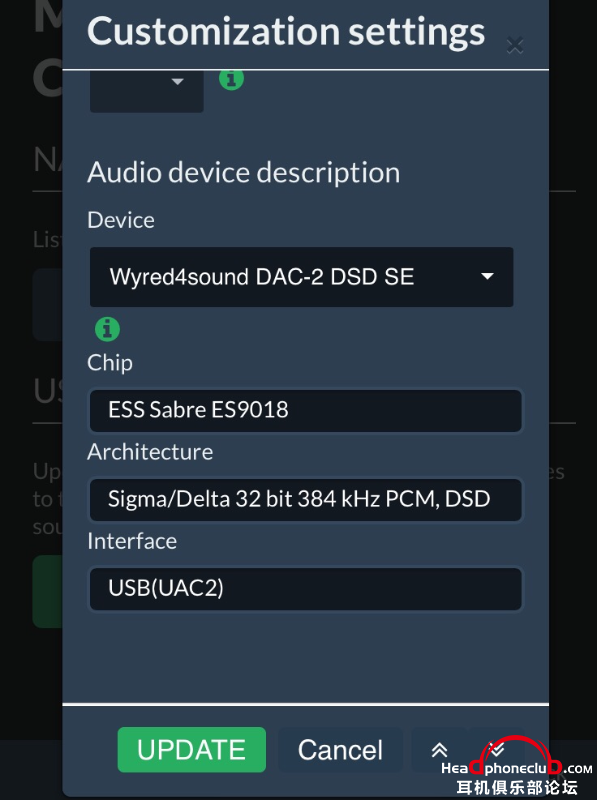This screenshot has width=597, height=800.
Task: Close the Customization settings dialog
Action: tap(515, 45)
